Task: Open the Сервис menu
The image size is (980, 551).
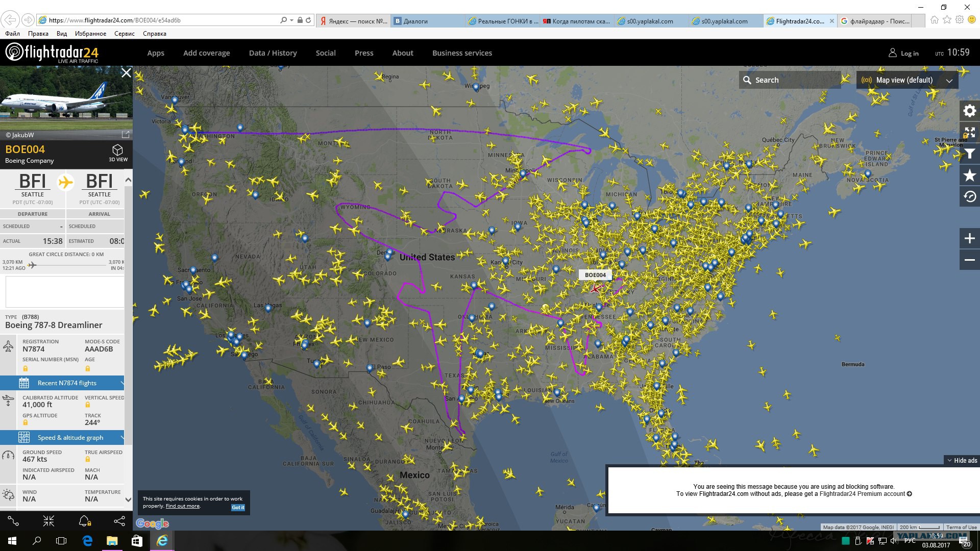Action: pos(125,34)
